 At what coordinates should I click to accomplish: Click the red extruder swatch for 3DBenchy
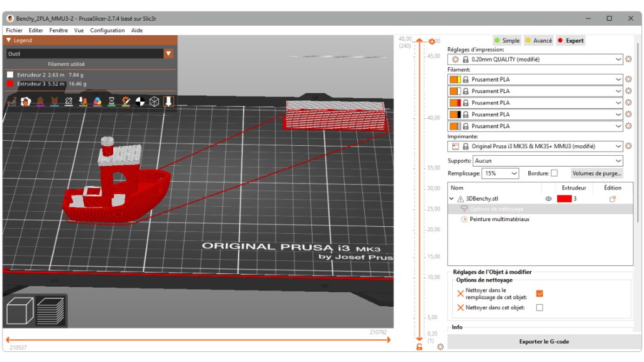pyautogui.click(x=564, y=199)
